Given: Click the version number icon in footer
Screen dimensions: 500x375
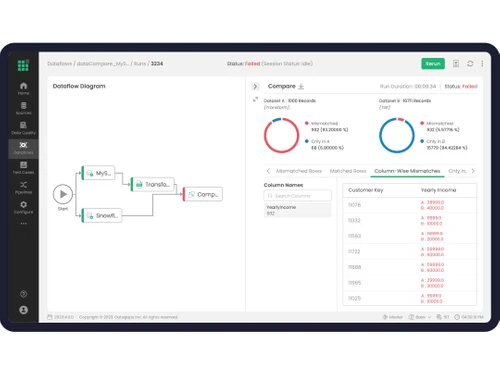Looking at the screenshot, I should [x=50, y=317].
